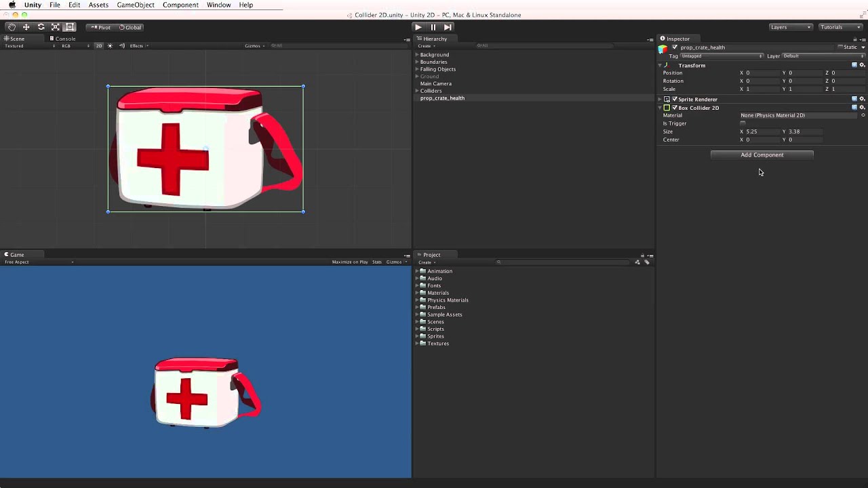This screenshot has width=868, height=488.
Task: Toggle scene lighting sun icon
Action: pyautogui.click(x=110, y=46)
